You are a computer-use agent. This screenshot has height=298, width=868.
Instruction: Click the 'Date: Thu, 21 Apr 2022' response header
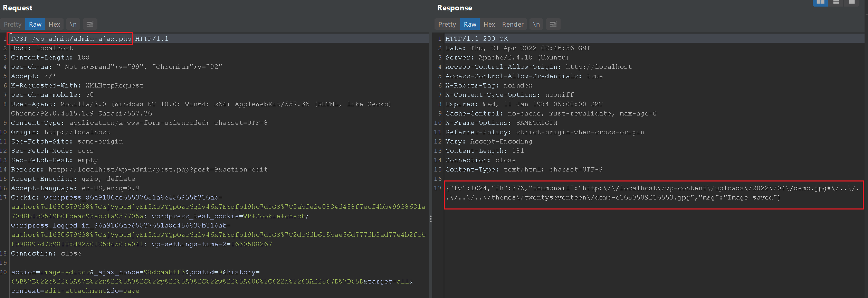pyautogui.click(x=518, y=48)
